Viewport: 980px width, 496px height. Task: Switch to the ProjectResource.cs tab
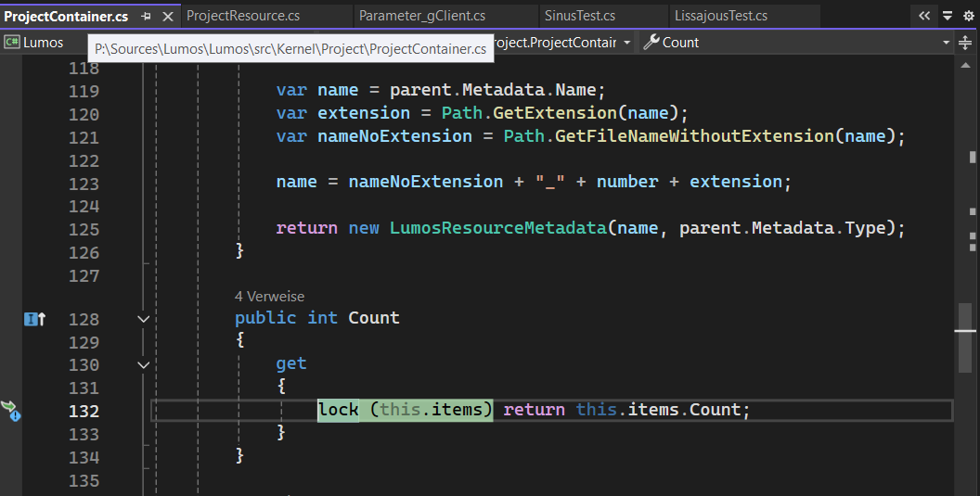pyautogui.click(x=242, y=16)
